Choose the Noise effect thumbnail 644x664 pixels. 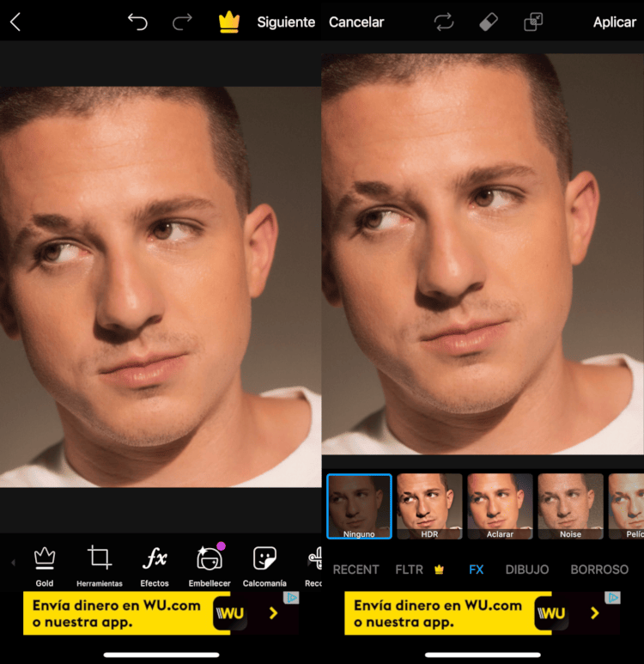tap(570, 506)
